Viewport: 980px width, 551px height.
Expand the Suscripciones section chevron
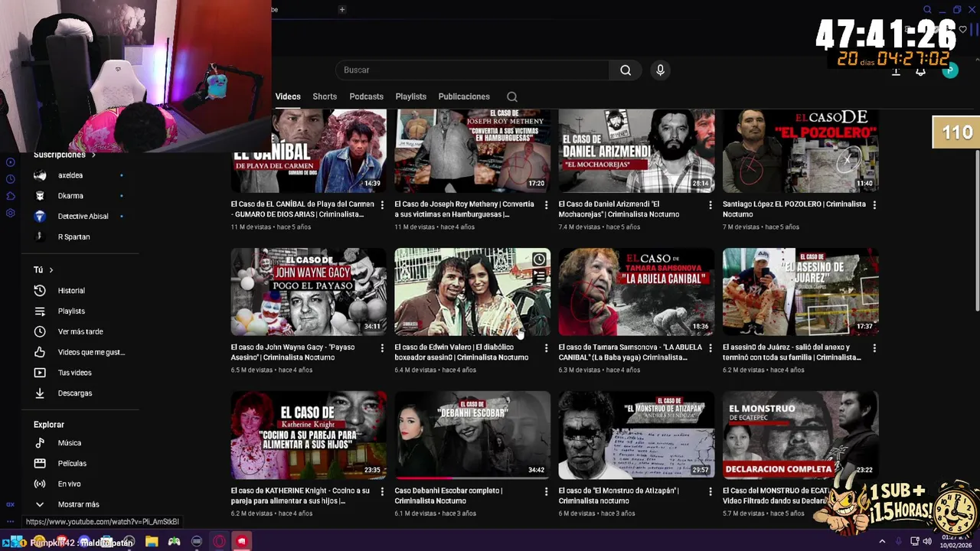[x=93, y=155]
